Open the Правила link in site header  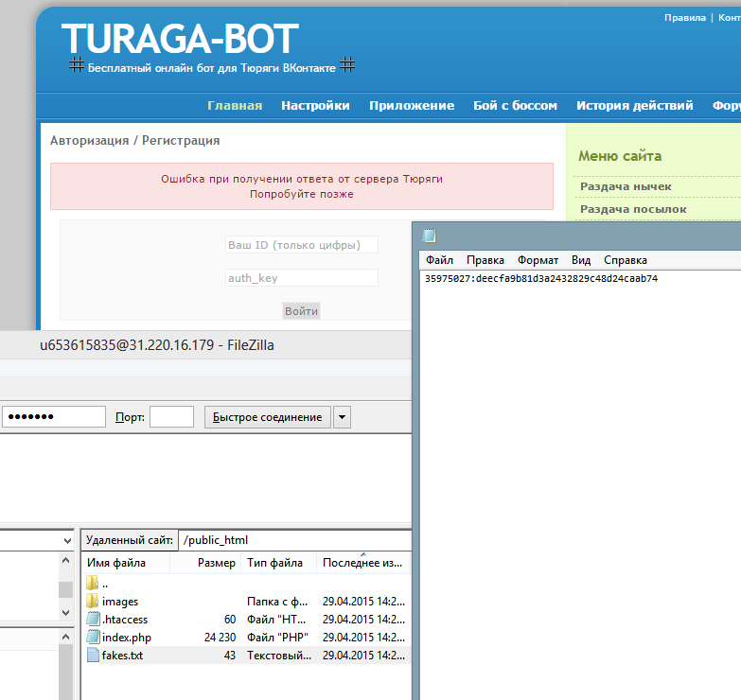(685, 17)
